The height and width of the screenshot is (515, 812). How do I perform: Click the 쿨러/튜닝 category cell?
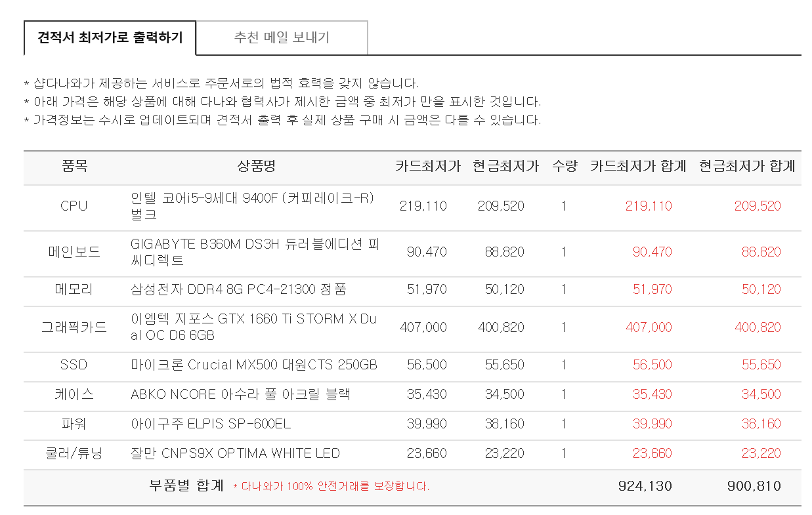point(74,453)
